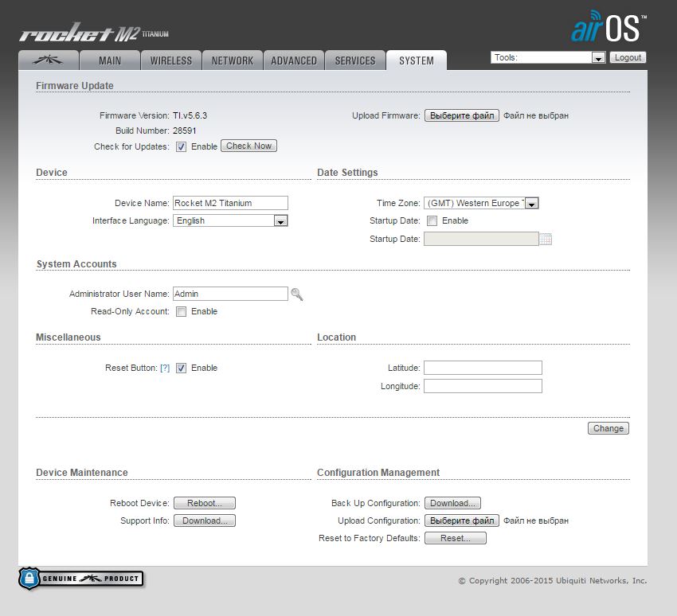Toggle the Reset Button Enable checkbox

click(182, 368)
